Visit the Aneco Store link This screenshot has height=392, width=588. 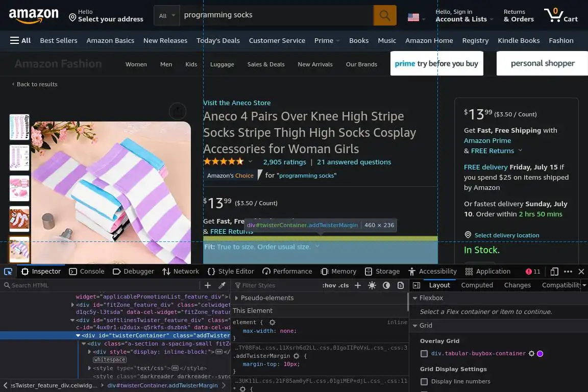tap(237, 103)
